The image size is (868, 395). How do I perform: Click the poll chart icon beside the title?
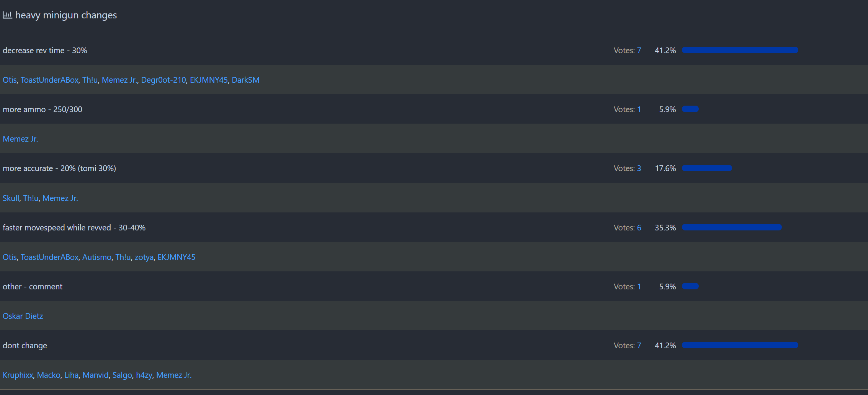pyautogui.click(x=7, y=15)
